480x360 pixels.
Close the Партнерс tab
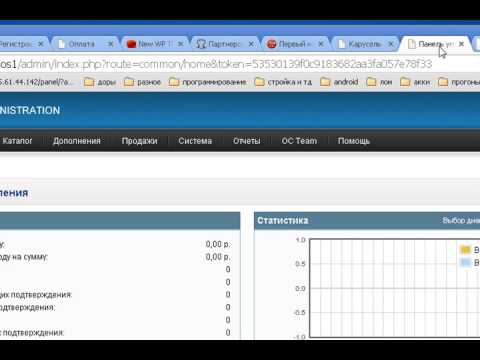(x=251, y=44)
